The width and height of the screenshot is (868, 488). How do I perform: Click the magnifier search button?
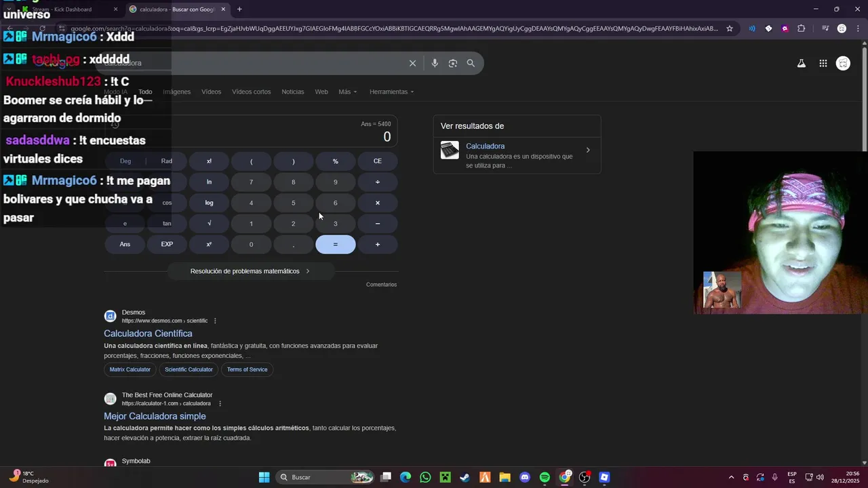[x=471, y=63]
